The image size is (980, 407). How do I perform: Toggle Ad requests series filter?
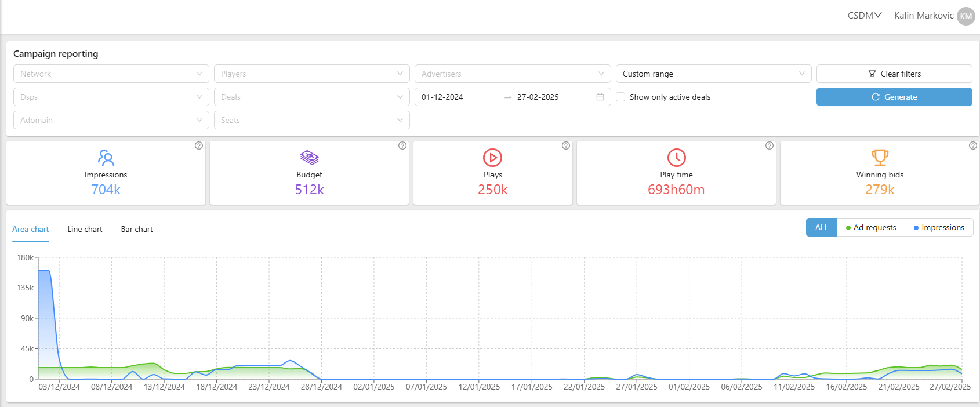(871, 228)
